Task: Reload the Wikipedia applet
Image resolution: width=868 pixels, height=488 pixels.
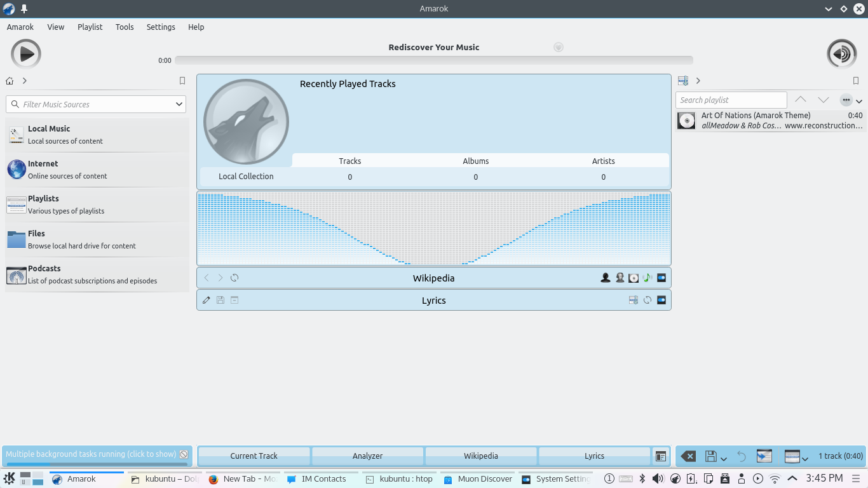Action: 234,278
